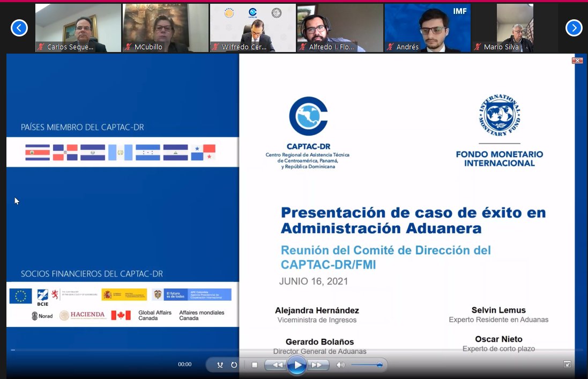Turn on shuffle in the media player
This screenshot has width=588, height=379.
coord(220,365)
